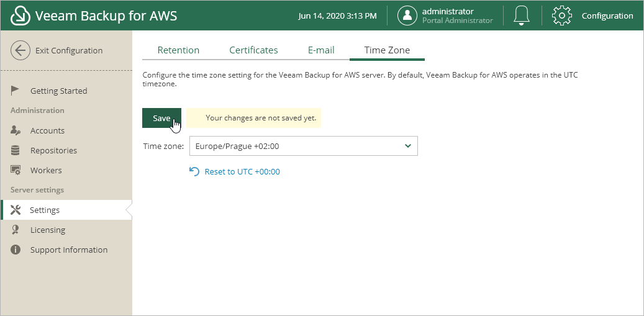The width and height of the screenshot is (644, 316).
Task: Open Configuration text in header
Action: tap(607, 16)
